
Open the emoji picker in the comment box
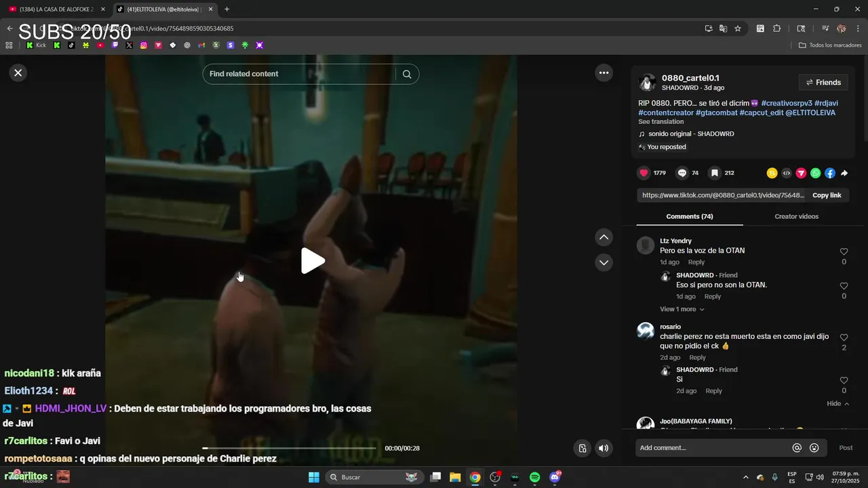814,448
